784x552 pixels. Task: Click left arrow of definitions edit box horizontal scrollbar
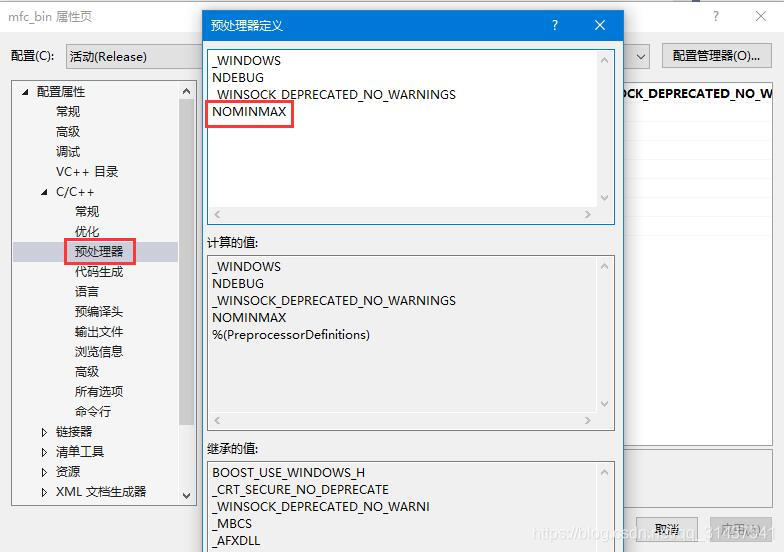(x=217, y=214)
